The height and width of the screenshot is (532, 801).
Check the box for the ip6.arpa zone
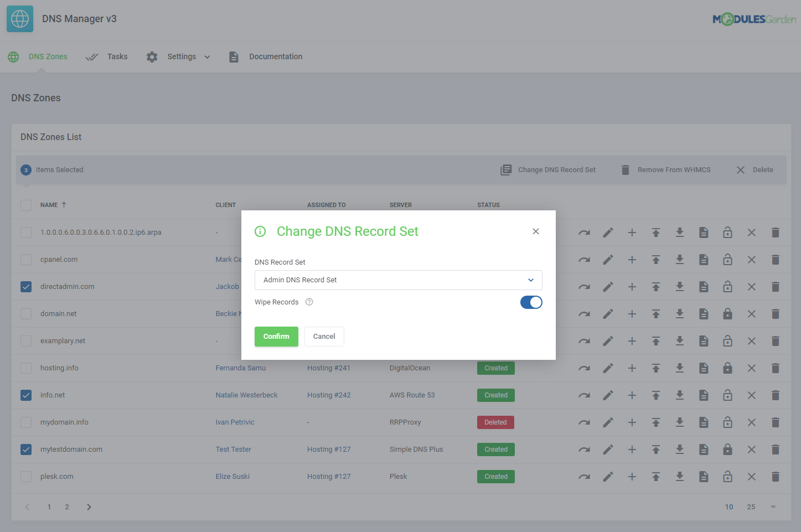coord(26,233)
